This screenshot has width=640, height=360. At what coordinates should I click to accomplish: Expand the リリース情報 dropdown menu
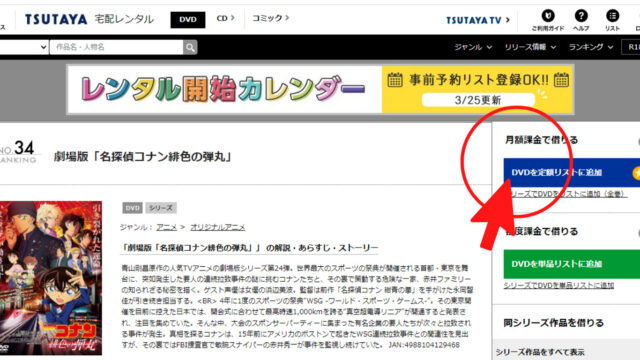pyautogui.click(x=530, y=47)
